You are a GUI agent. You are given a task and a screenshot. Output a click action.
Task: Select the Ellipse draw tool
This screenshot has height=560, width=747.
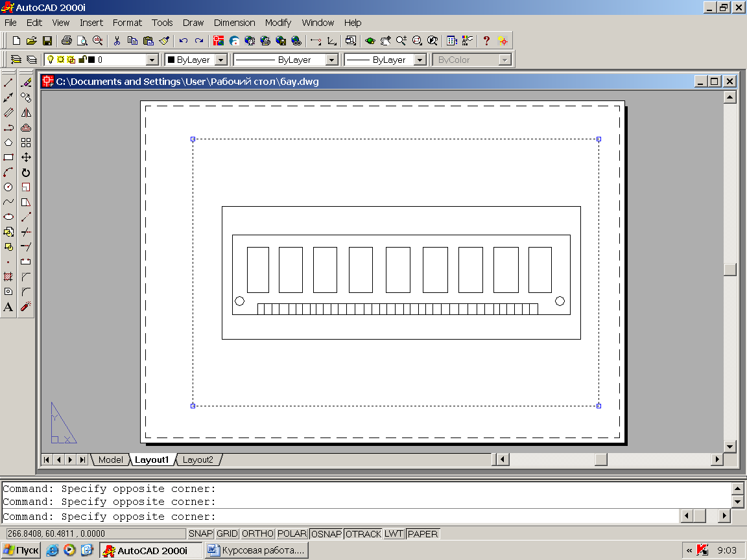tap(8, 216)
